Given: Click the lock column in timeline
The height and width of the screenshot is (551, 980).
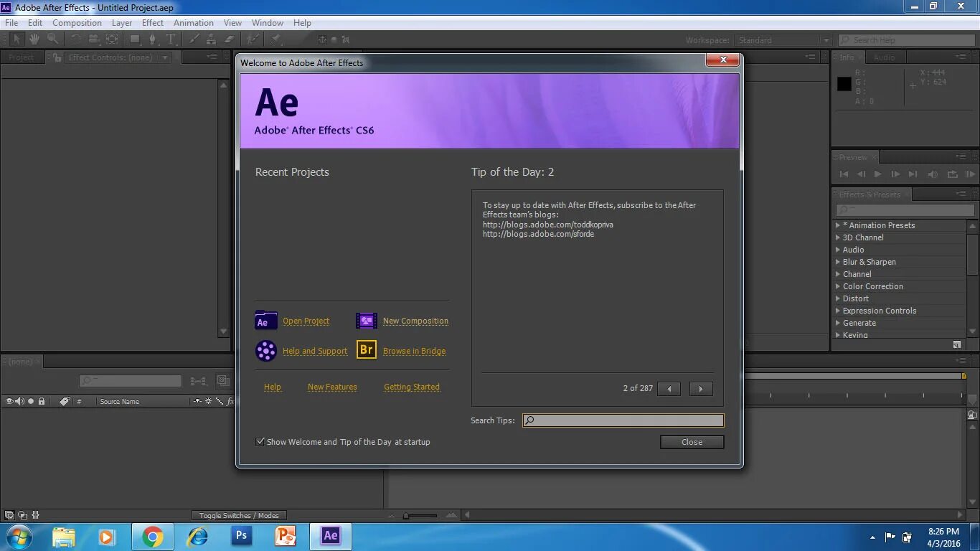Looking at the screenshot, I should 42,401.
